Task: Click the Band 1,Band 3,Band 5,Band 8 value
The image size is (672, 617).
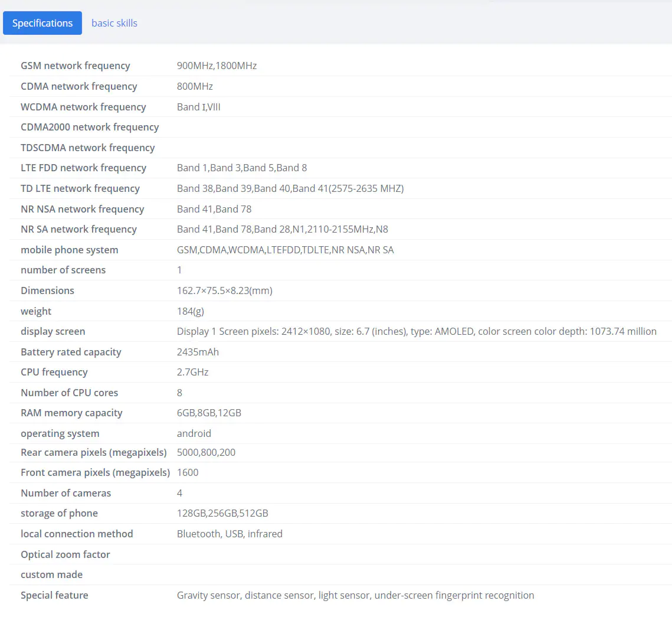Action: pyautogui.click(x=242, y=168)
